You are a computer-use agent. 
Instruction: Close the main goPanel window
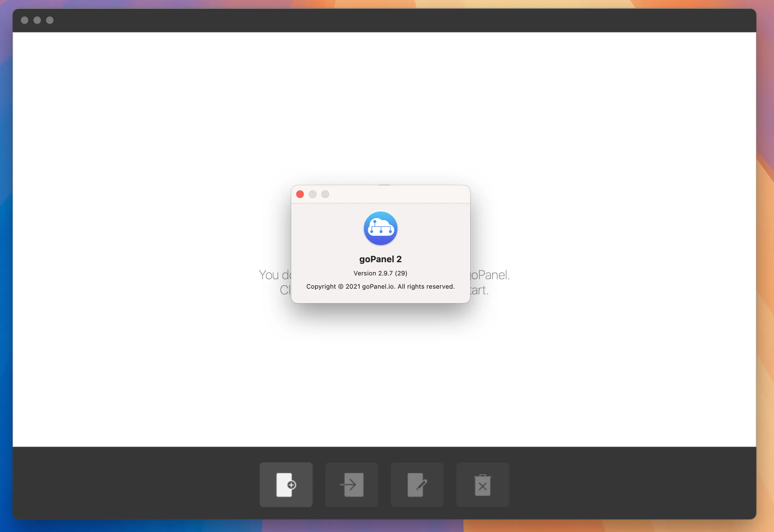(25, 20)
